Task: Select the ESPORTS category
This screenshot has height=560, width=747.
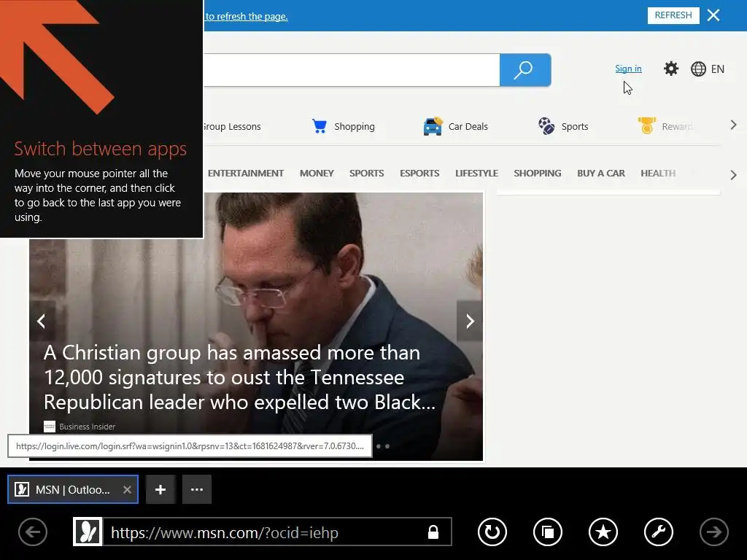Action: click(419, 174)
